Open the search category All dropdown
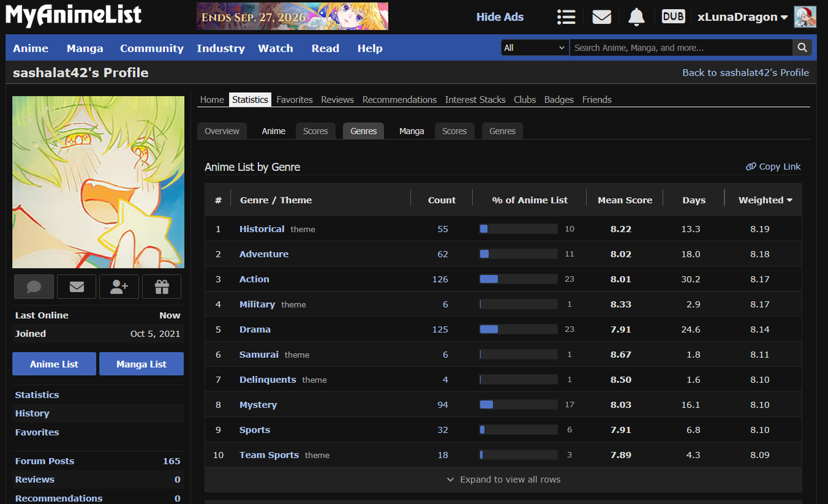Image resolution: width=828 pixels, height=504 pixels. (535, 48)
